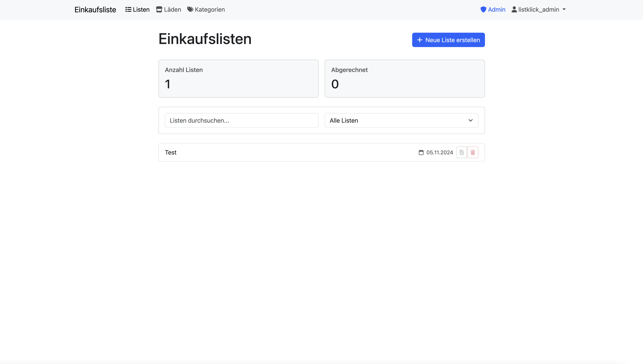Open the Kategorien nav item
The image size is (643, 364).
(206, 9)
